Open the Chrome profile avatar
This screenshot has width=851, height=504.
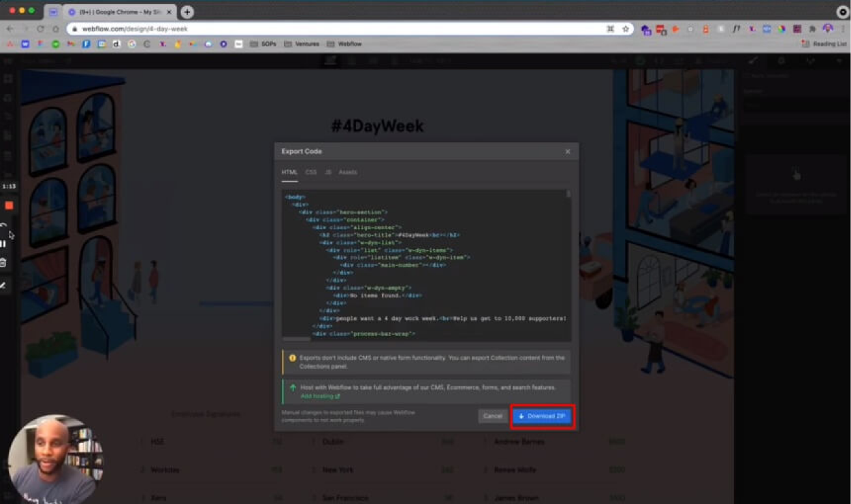828,29
